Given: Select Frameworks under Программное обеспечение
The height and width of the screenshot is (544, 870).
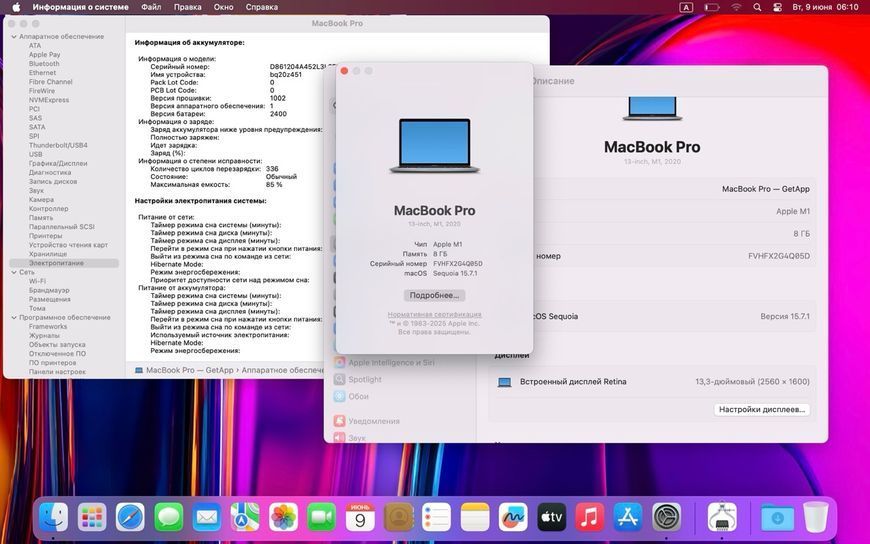Looking at the screenshot, I should click(x=48, y=326).
